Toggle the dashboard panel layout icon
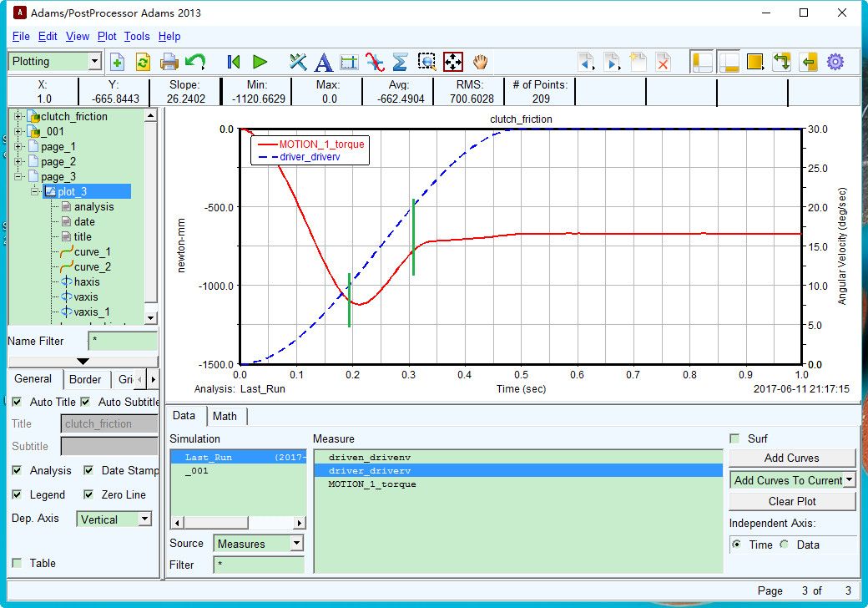The height and width of the screenshot is (608, 868). click(x=729, y=62)
